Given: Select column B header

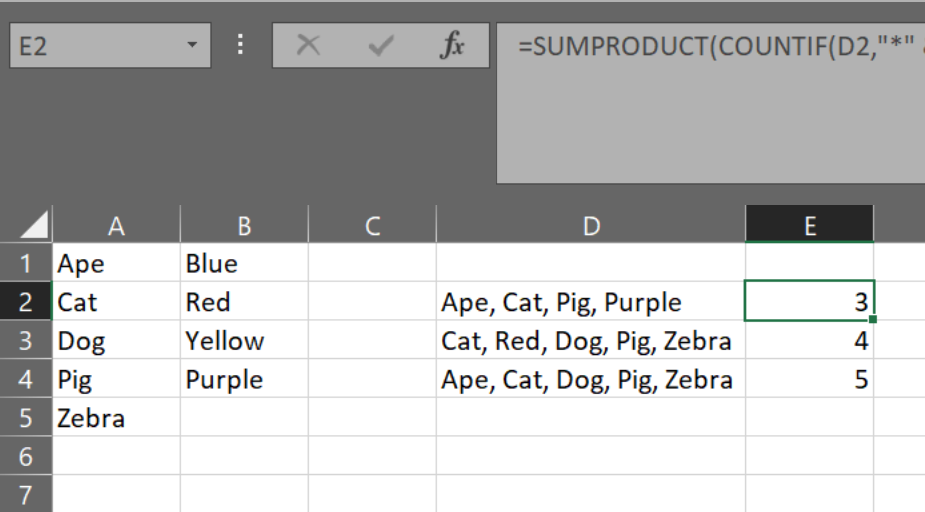Looking at the screenshot, I should click(244, 226).
